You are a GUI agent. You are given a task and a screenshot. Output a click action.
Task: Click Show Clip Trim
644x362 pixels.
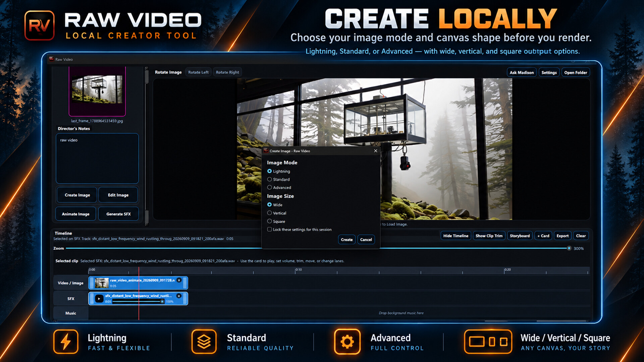click(x=489, y=236)
